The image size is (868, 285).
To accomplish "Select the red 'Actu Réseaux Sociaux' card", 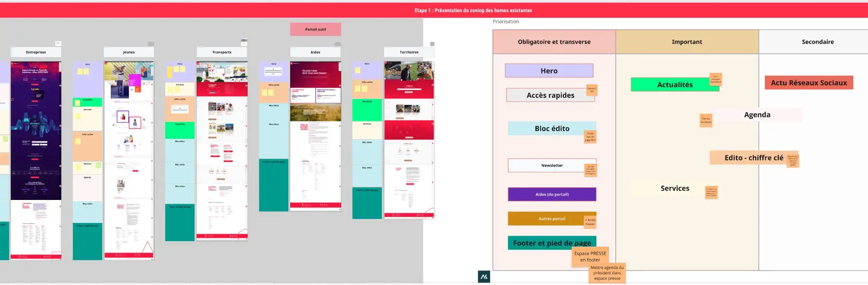I will (809, 83).
